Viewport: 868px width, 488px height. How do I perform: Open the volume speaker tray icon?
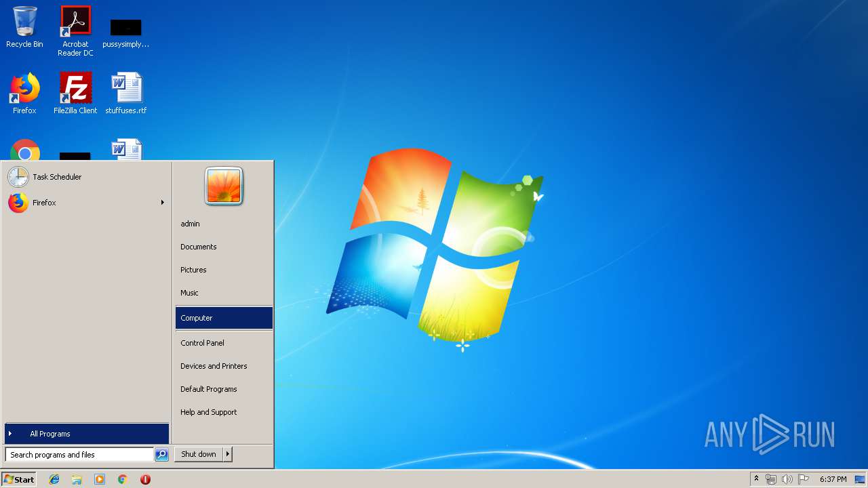[x=787, y=479]
